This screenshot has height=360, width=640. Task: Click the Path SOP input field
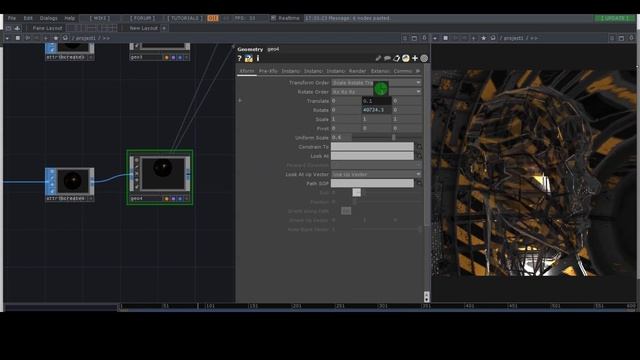pyautogui.click(x=372, y=183)
